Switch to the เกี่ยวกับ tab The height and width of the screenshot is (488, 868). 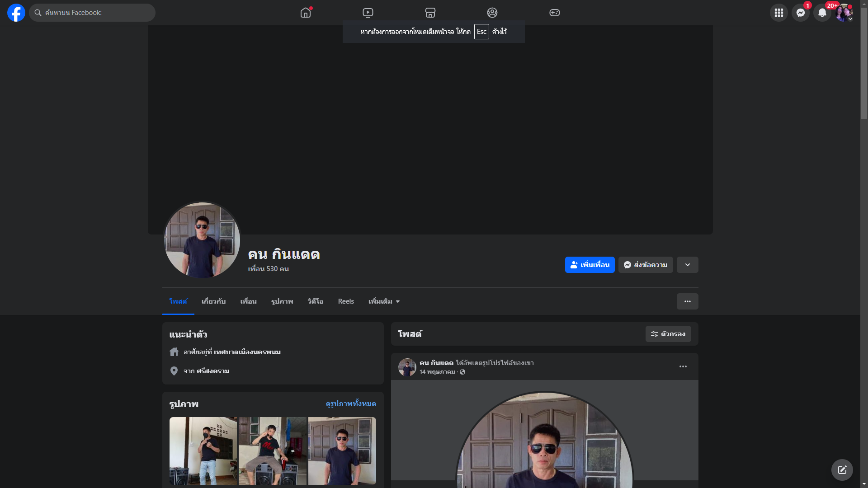tap(213, 301)
